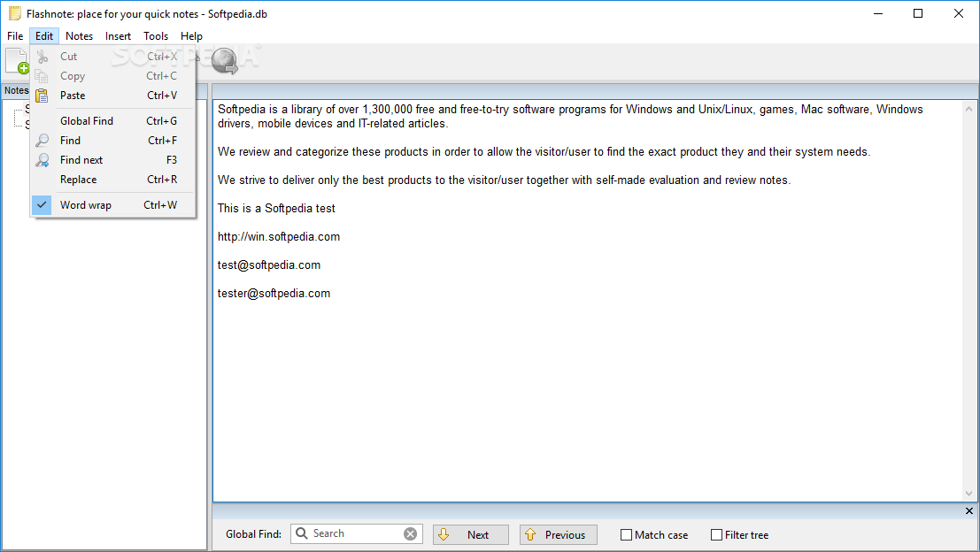Maximize the Flashnote window
The width and height of the screenshot is (980, 552).
coord(917,14)
